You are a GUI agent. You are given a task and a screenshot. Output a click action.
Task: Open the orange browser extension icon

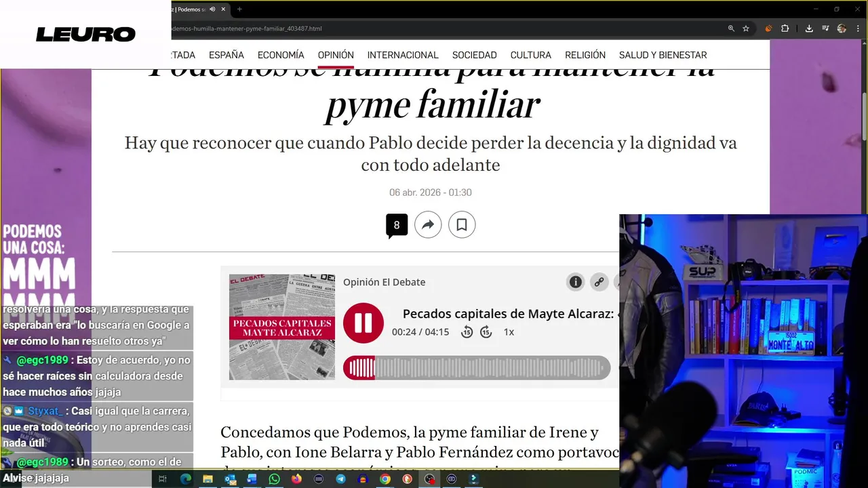768,28
